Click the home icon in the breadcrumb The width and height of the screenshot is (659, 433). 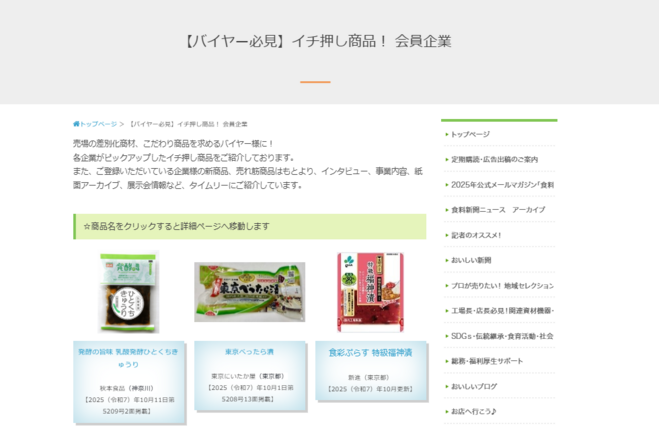[x=76, y=124]
